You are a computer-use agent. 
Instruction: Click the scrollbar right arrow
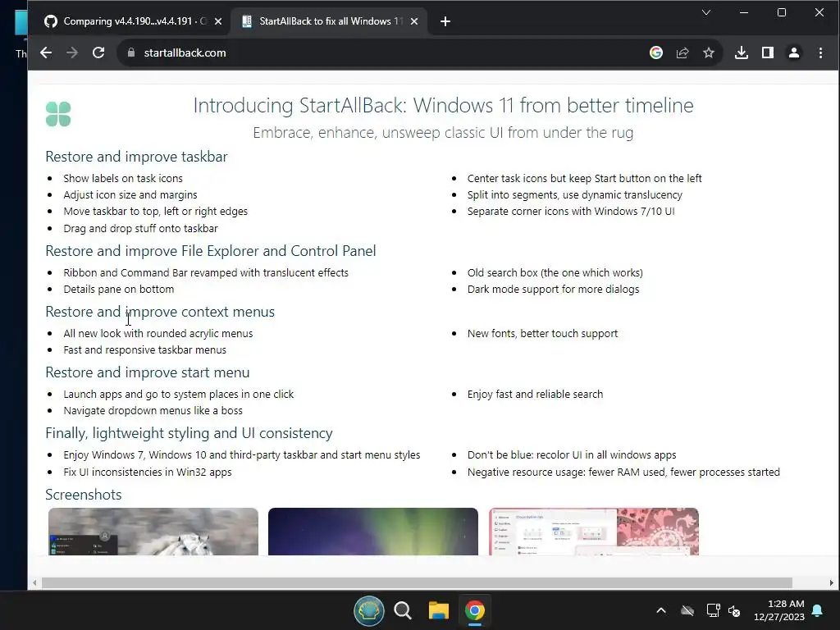[831, 583]
